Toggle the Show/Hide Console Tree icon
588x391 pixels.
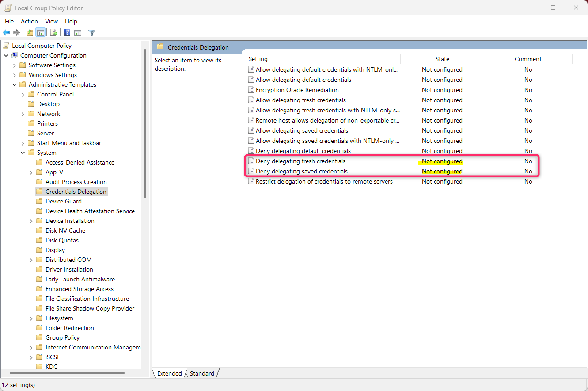click(40, 32)
